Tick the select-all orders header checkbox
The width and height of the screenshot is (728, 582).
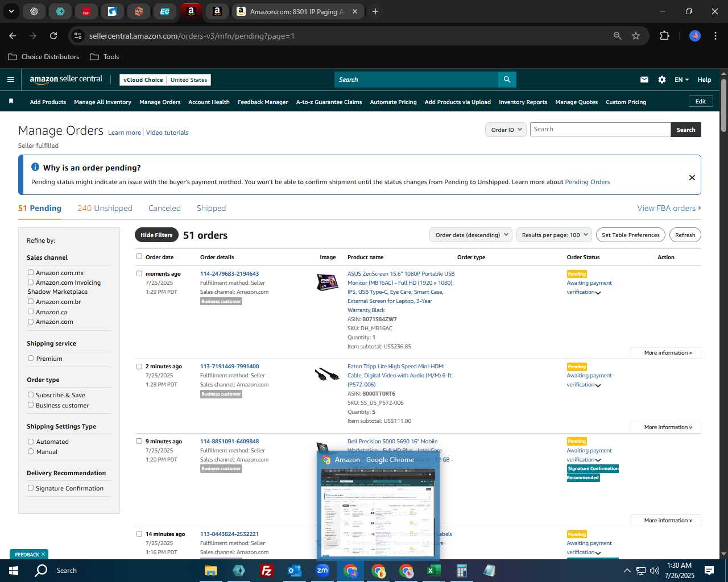[x=139, y=256]
